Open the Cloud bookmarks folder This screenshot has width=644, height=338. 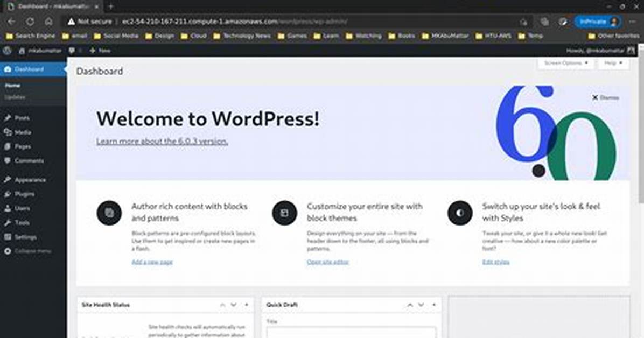[x=193, y=36]
